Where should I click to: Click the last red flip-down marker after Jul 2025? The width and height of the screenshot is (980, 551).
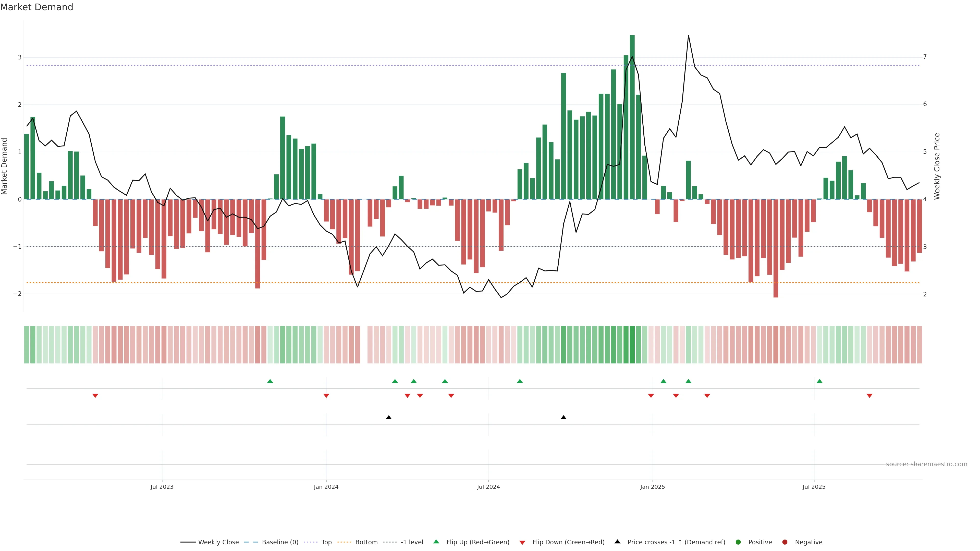(x=869, y=396)
